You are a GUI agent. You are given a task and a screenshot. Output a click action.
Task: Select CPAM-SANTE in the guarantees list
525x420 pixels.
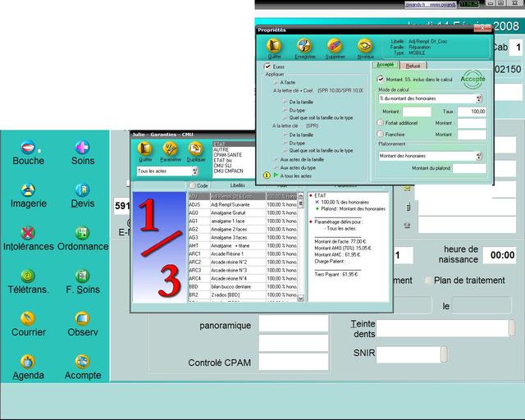click(228, 155)
